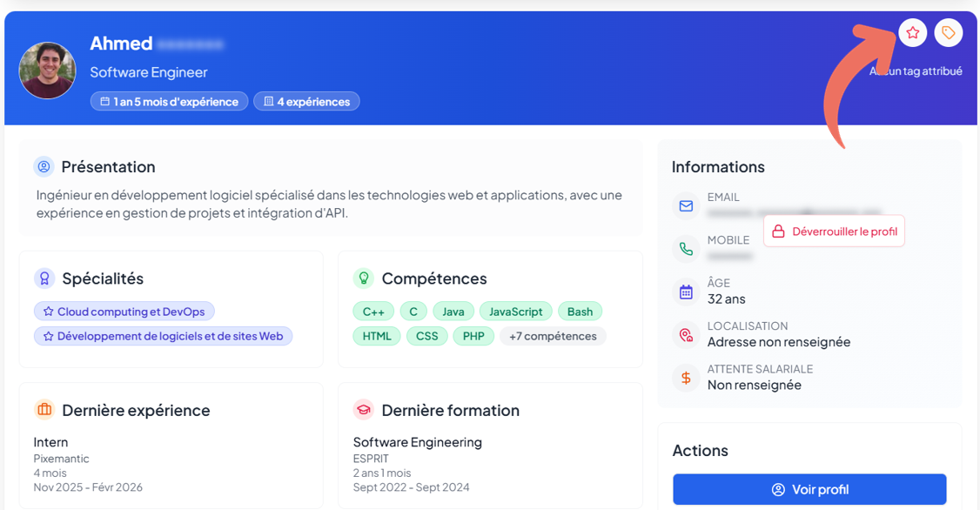Expand the +7 compétences chip
The width and height of the screenshot is (980, 510).
pyautogui.click(x=553, y=336)
